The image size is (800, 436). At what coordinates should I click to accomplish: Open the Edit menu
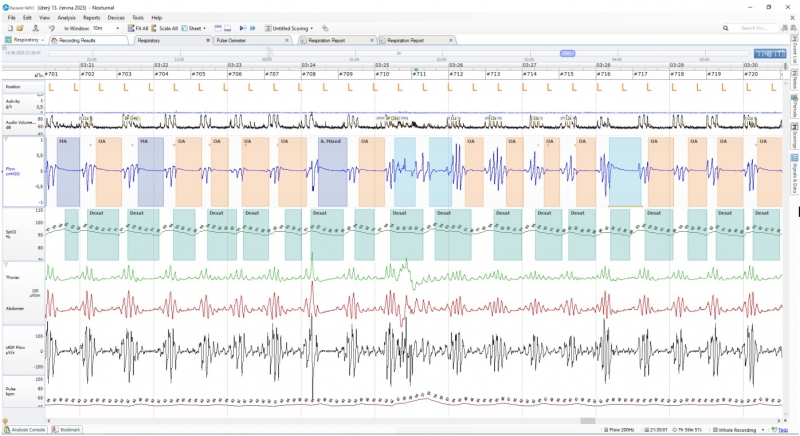27,18
